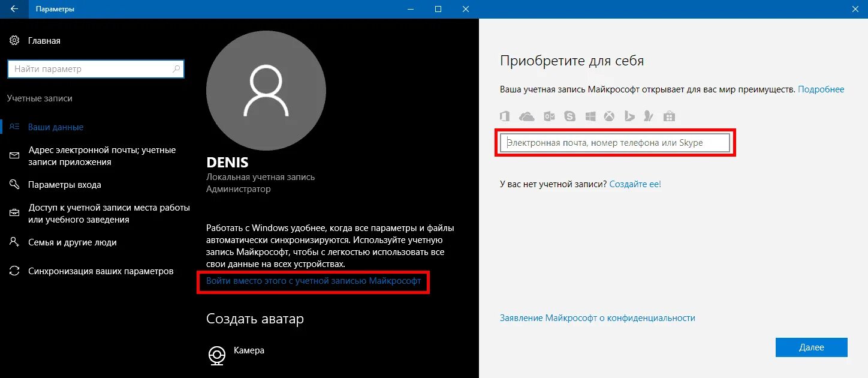
Task: Click the Учетные записи section label
Action: click(x=40, y=98)
